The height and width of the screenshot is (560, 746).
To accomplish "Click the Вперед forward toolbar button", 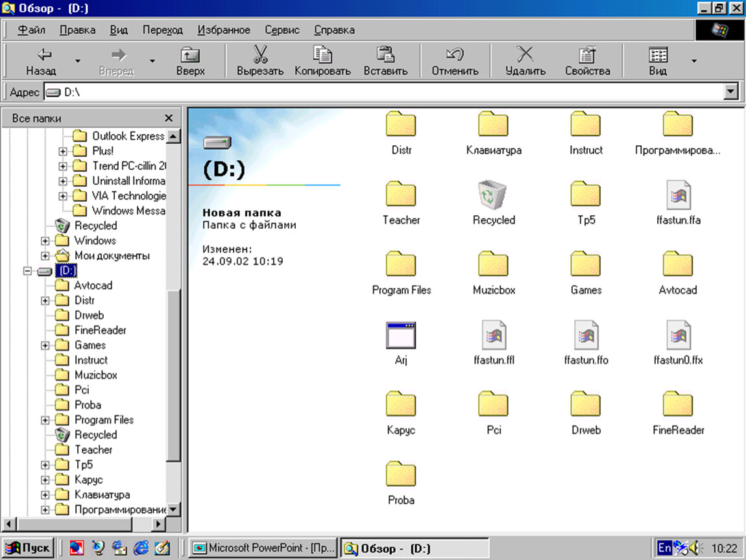I will pyautogui.click(x=117, y=61).
